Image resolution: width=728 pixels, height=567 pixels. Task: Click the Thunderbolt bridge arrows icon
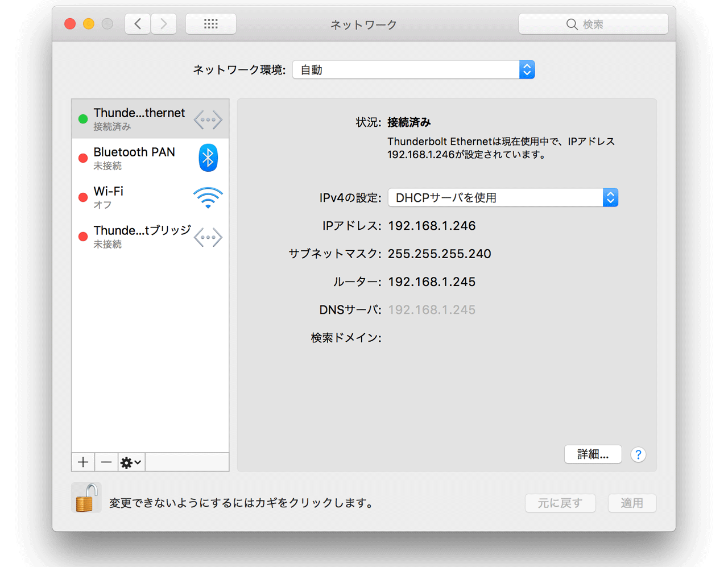point(208,237)
